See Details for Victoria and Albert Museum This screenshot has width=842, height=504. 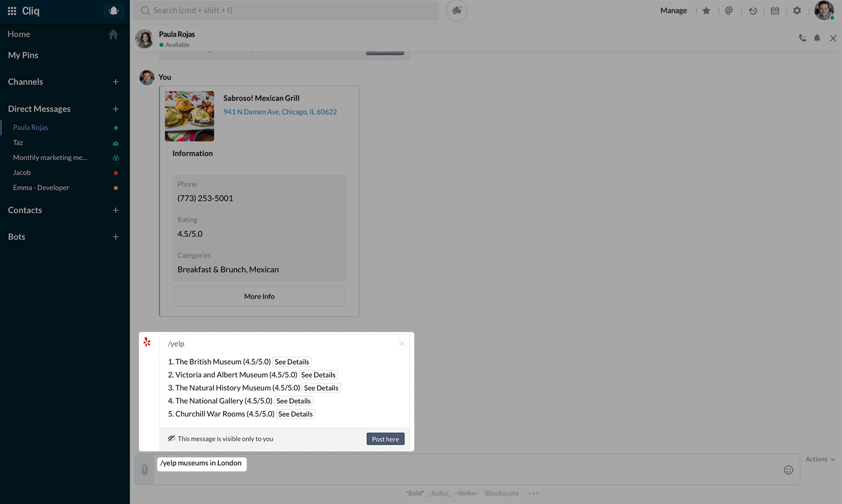tap(318, 375)
